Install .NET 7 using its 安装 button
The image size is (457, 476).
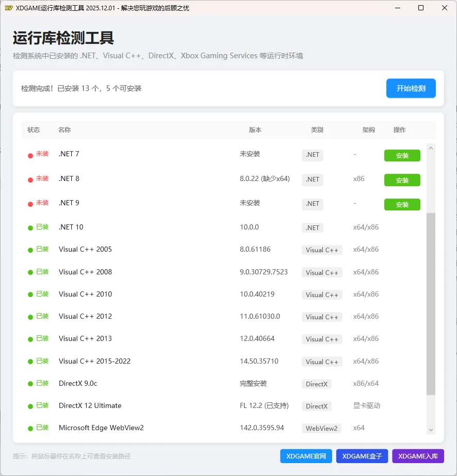point(402,155)
